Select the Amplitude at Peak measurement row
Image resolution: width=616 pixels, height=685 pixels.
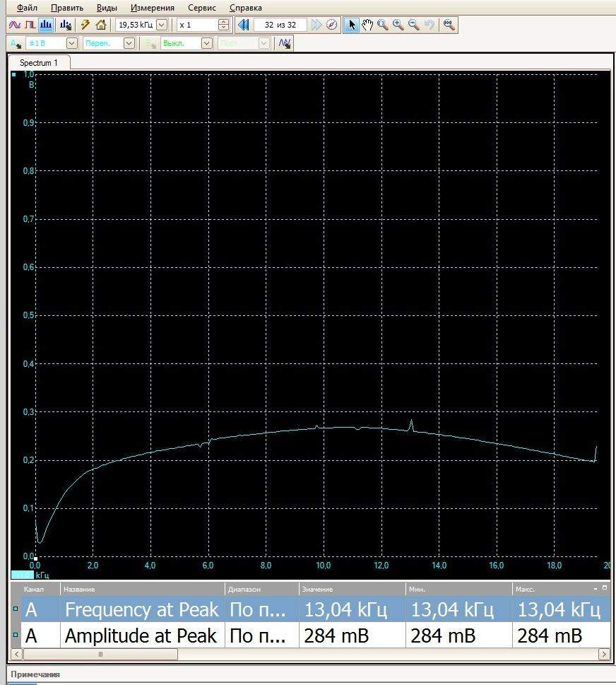point(140,636)
